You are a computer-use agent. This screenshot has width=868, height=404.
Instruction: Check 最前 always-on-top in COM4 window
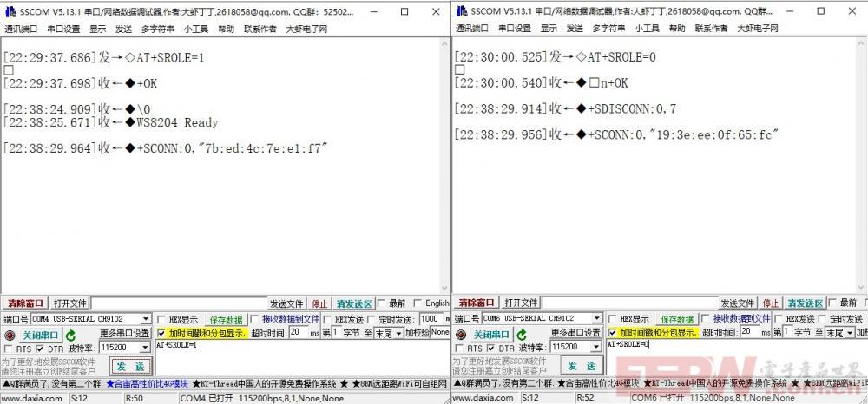pos(382,303)
